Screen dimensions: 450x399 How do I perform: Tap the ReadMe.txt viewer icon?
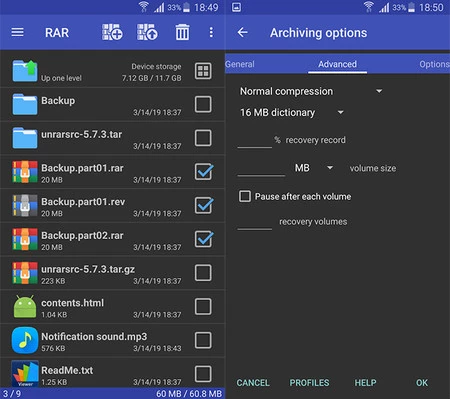pos(25,374)
